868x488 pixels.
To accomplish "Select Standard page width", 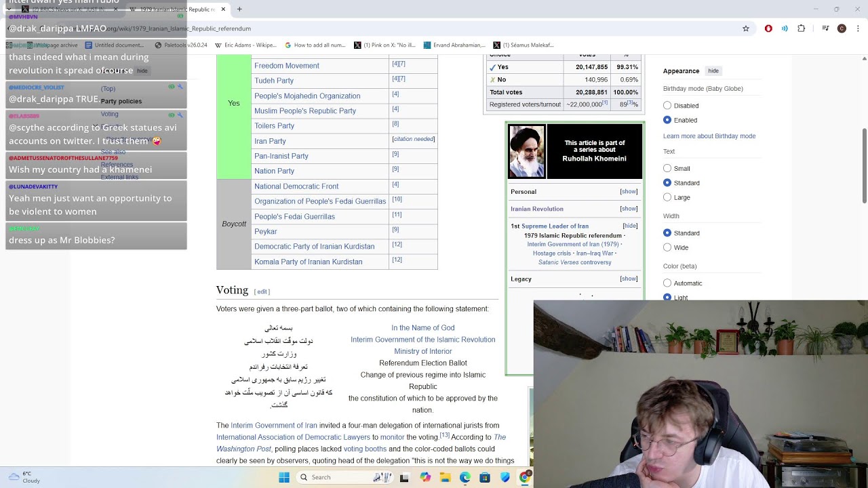I will tap(667, 233).
